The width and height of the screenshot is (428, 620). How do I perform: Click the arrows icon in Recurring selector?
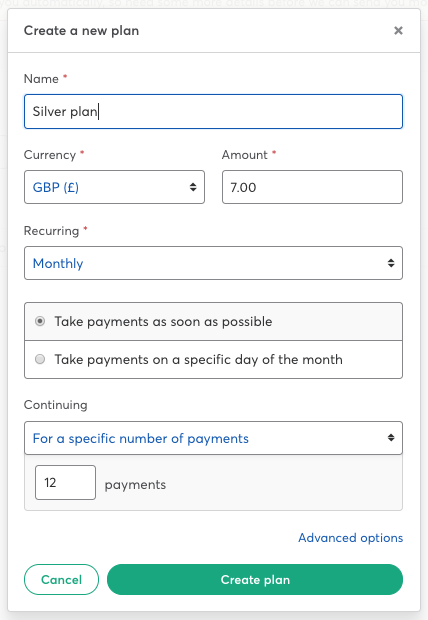391,263
